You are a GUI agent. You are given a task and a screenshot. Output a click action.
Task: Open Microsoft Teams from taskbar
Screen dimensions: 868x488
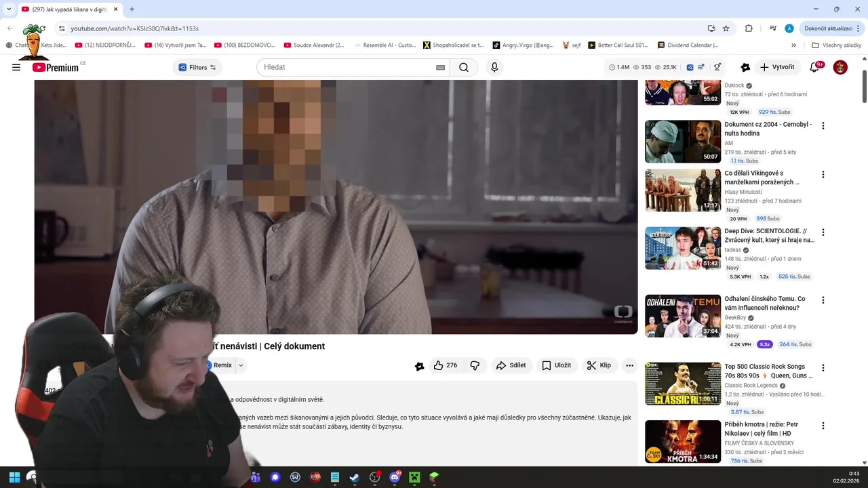point(255,477)
